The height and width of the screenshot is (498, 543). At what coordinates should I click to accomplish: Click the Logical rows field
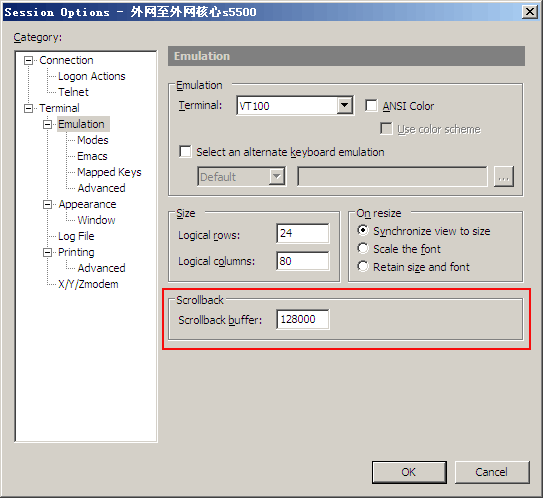point(303,233)
